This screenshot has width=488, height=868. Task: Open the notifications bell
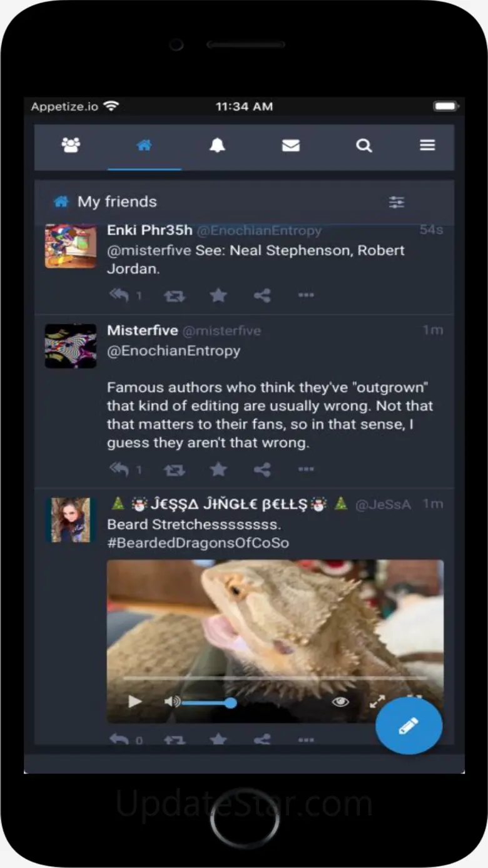pos(217,146)
